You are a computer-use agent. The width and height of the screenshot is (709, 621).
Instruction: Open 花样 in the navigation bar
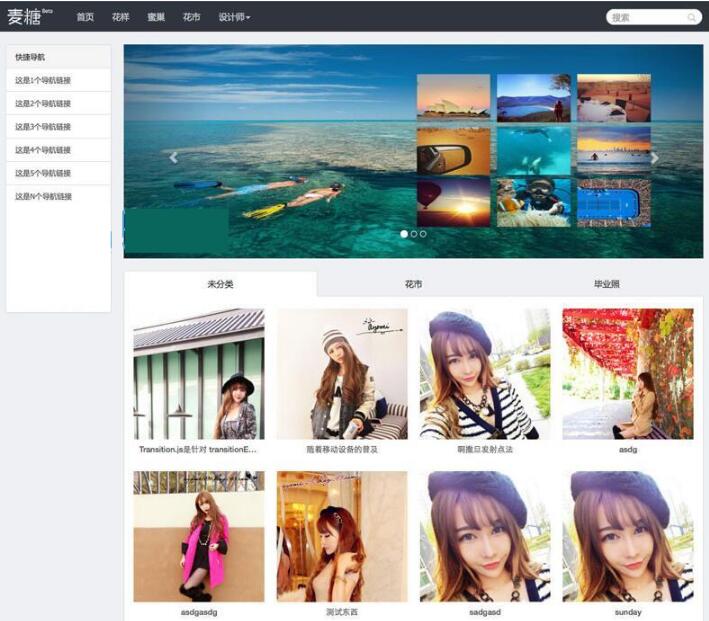point(121,17)
